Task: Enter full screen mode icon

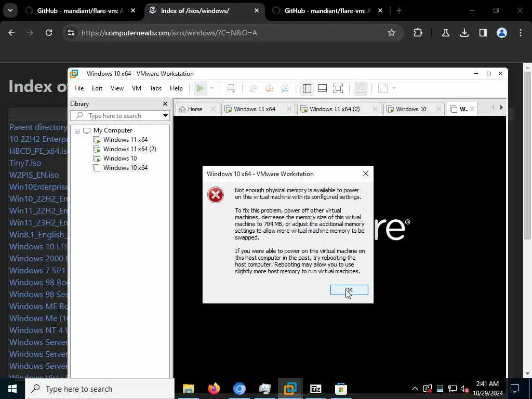Action: point(338,88)
